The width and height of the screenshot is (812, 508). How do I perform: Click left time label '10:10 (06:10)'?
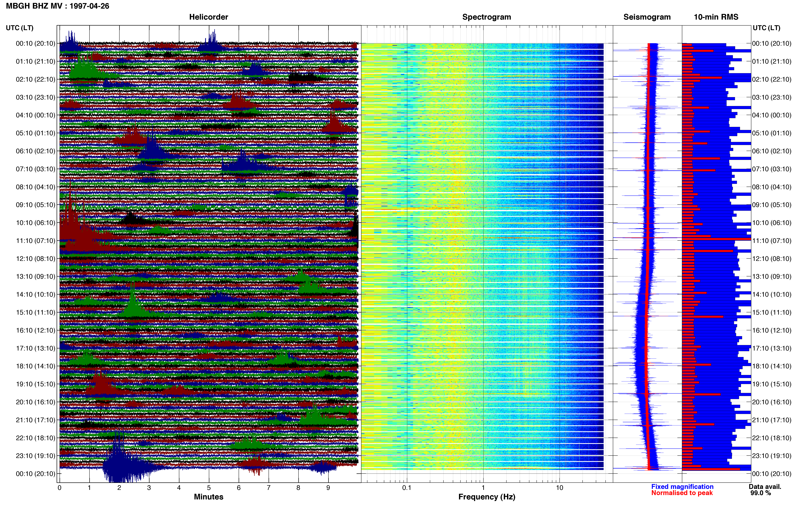click(x=36, y=223)
